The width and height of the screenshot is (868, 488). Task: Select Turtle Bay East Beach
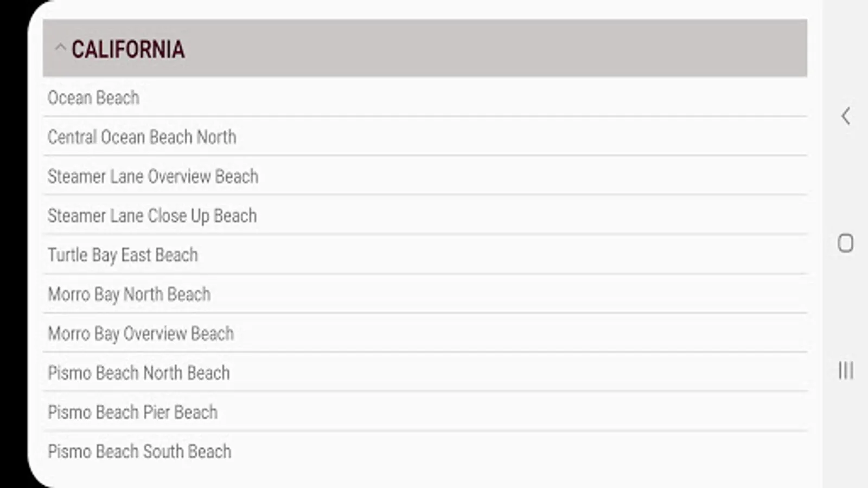point(123,255)
